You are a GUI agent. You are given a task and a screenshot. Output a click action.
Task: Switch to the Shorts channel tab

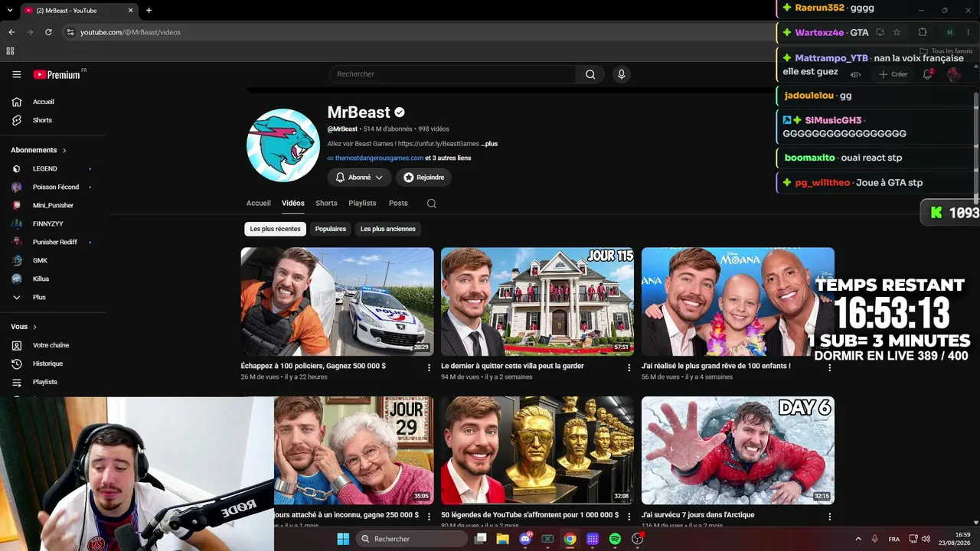coord(326,204)
